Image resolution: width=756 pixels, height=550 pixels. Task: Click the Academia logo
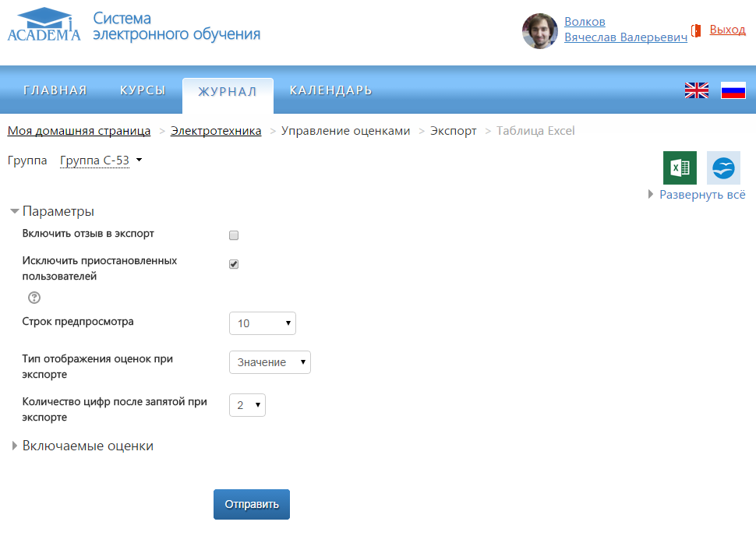(x=44, y=25)
